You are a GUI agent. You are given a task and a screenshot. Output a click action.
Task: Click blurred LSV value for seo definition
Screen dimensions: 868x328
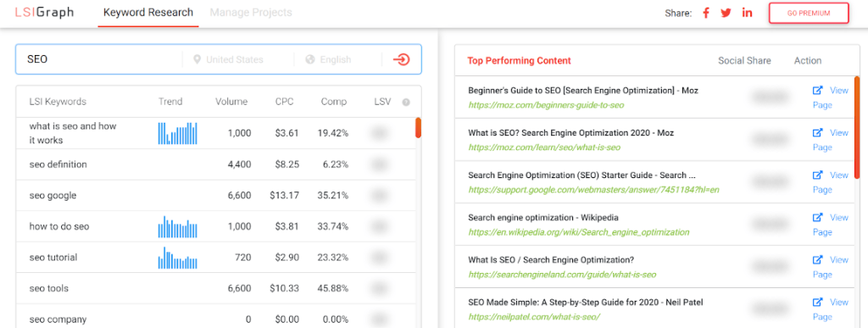pos(379,164)
